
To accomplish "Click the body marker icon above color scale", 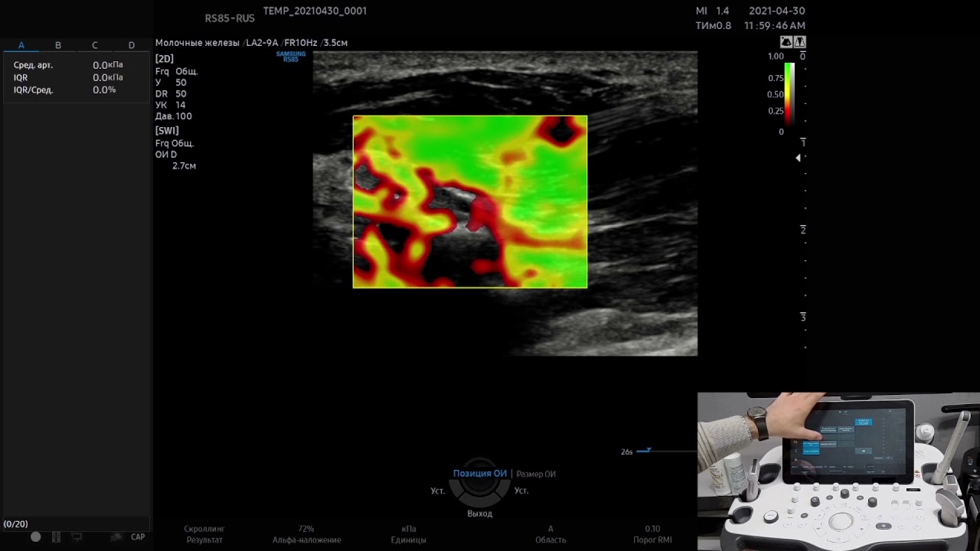I will click(786, 42).
